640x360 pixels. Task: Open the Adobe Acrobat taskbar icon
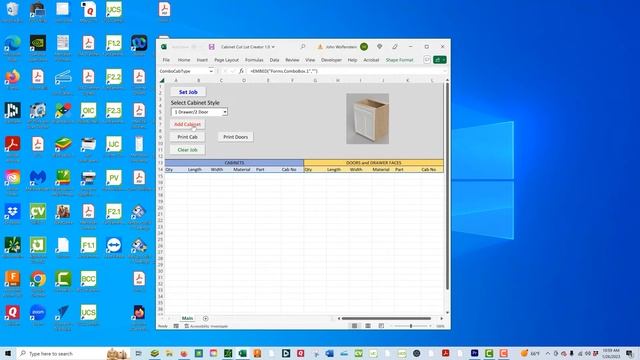(x=446, y=353)
